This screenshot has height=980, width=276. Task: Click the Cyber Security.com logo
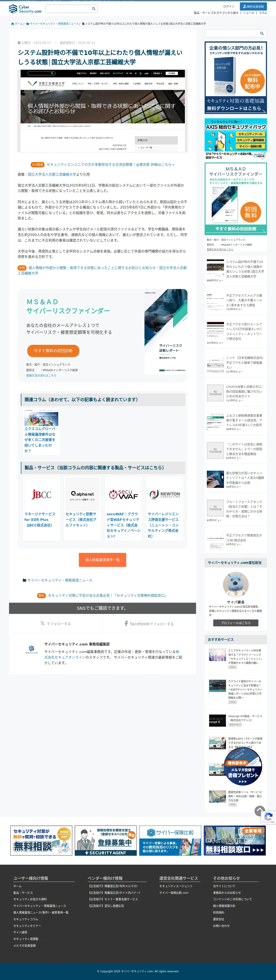(x=25, y=9)
